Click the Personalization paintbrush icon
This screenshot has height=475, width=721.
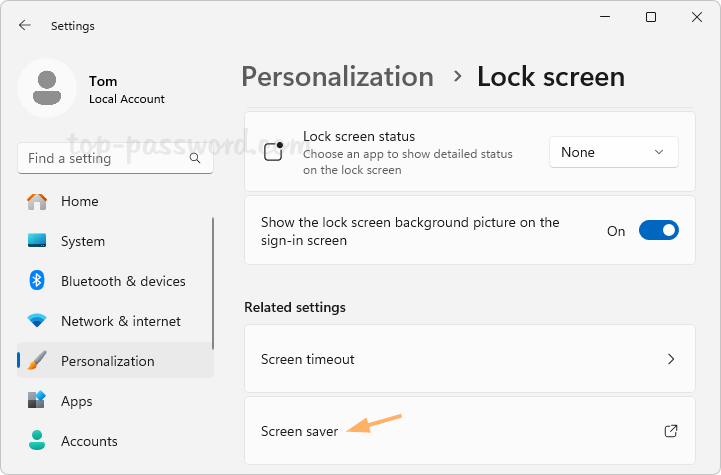[x=37, y=361]
